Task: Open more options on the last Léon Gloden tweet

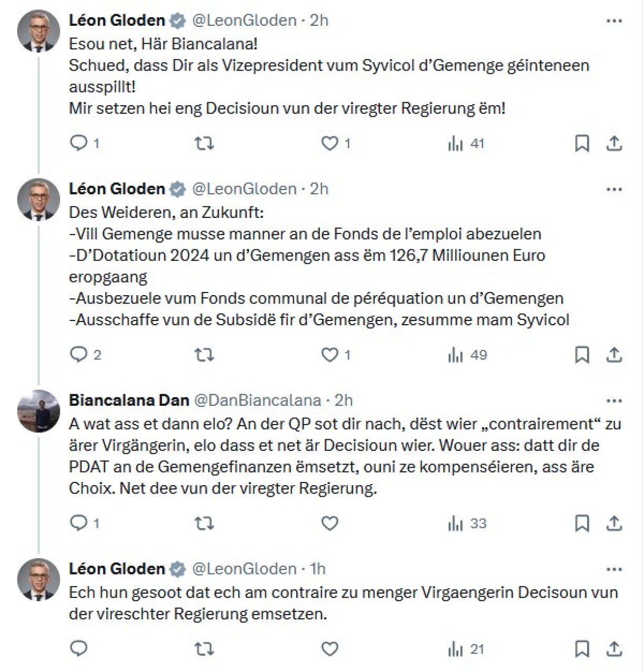Action: 614,569
